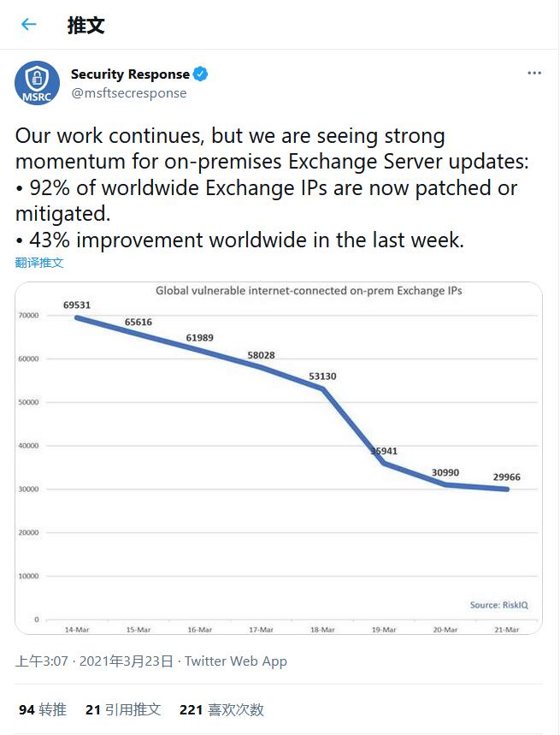View the 221 喜欢次数 likes list
Viewport: 560px width, 735px height.
point(221,709)
